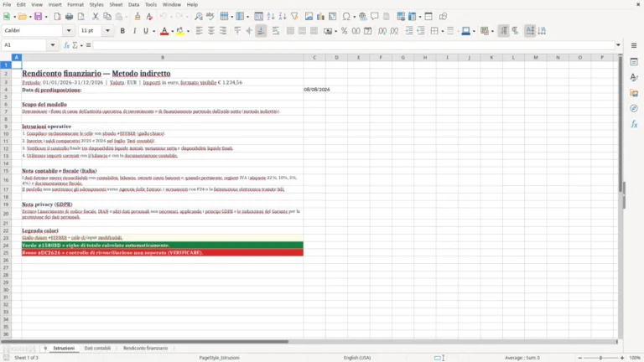The width and height of the screenshot is (644, 362).
Task: Click into the formula input line
Action: [353, 45]
